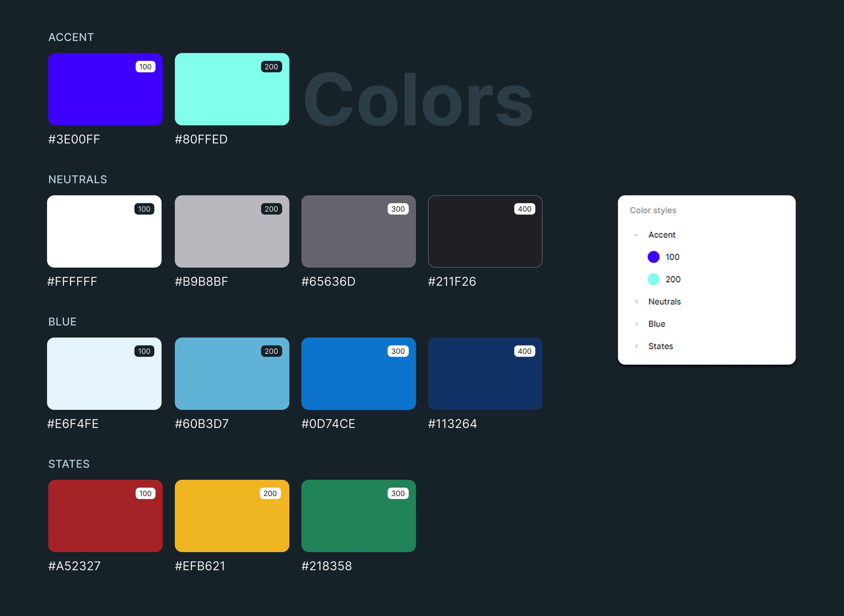Image resolution: width=844 pixels, height=616 pixels.
Task: Choose the green #218358 state swatch
Action: point(358,516)
